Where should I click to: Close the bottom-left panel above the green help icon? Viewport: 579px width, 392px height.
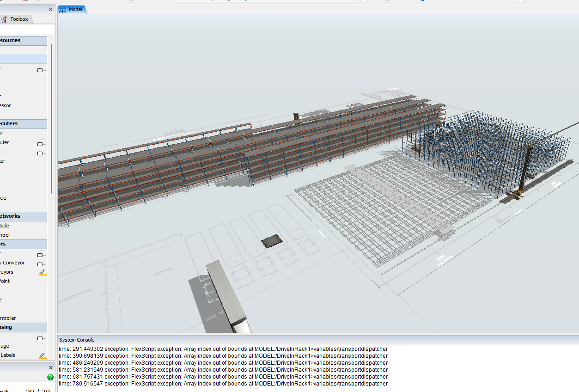(x=50, y=368)
